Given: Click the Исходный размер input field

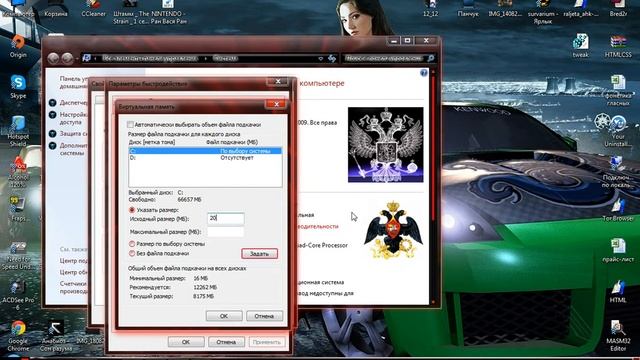Looking at the screenshot, I should pyautogui.click(x=226, y=219).
